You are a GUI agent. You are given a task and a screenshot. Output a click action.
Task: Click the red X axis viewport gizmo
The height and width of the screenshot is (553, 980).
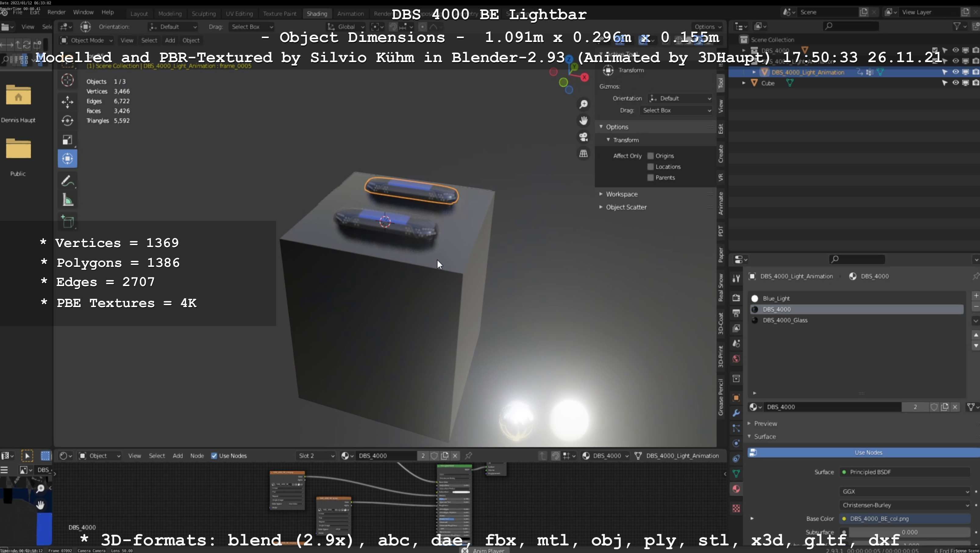[585, 78]
